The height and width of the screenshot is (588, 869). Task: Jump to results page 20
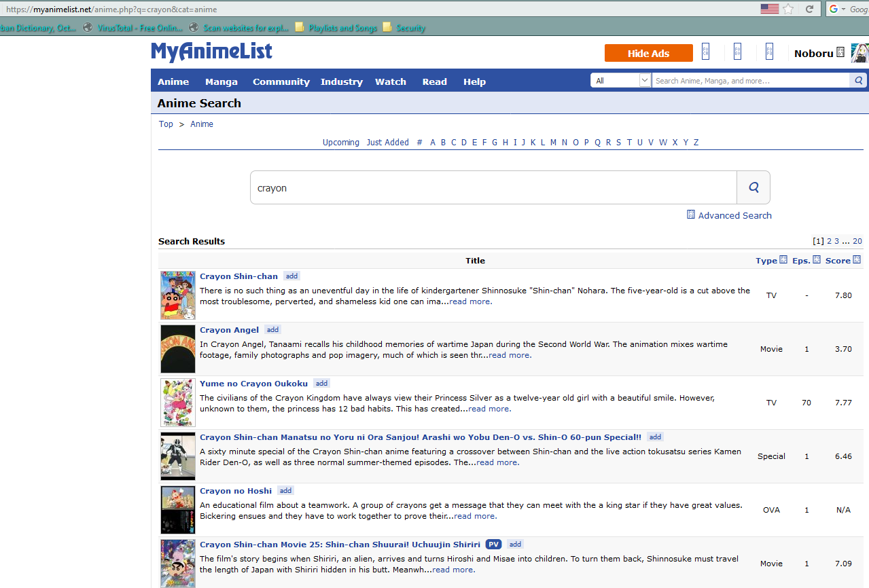point(857,241)
